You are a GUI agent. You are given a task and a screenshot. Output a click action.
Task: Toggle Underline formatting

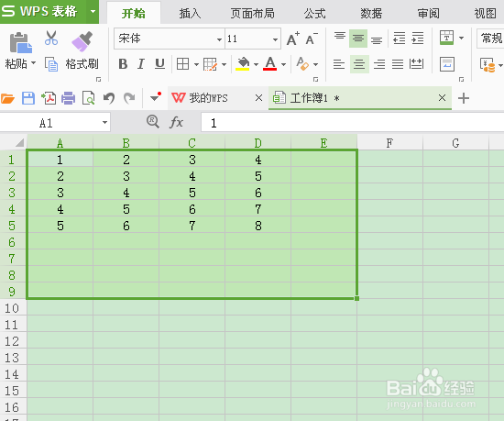(x=159, y=64)
